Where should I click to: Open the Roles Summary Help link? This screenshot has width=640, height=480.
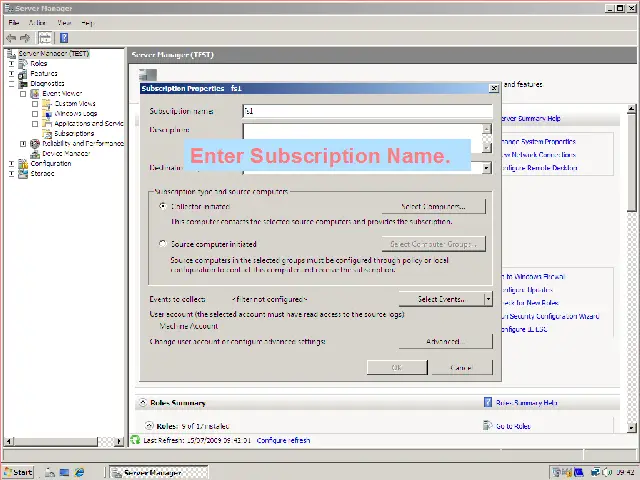tap(527, 403)
